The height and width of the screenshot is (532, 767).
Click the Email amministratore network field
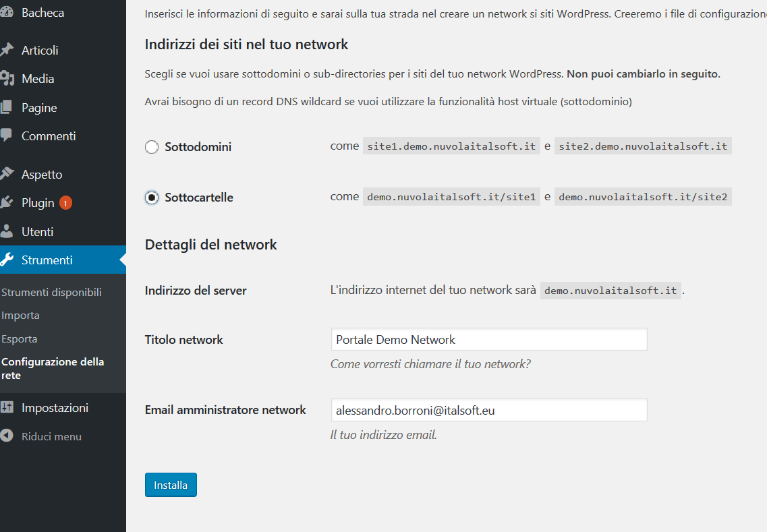[x=488, y=410]
